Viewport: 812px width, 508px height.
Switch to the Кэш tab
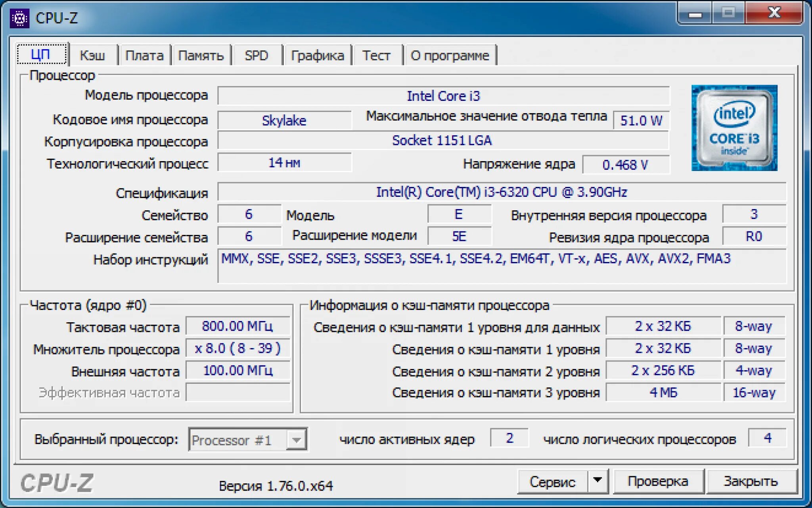[x=92, y=55]
